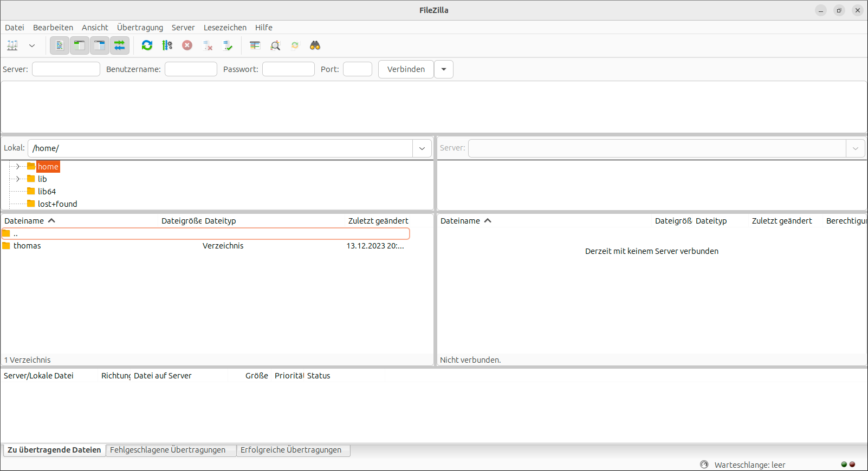Screen dimensions: 868x471
Task: Toggle directory comparison
Action: (x=275, y=45)
